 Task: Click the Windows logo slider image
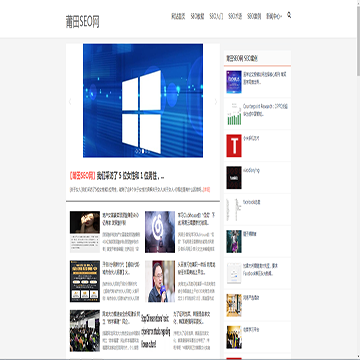143,100
